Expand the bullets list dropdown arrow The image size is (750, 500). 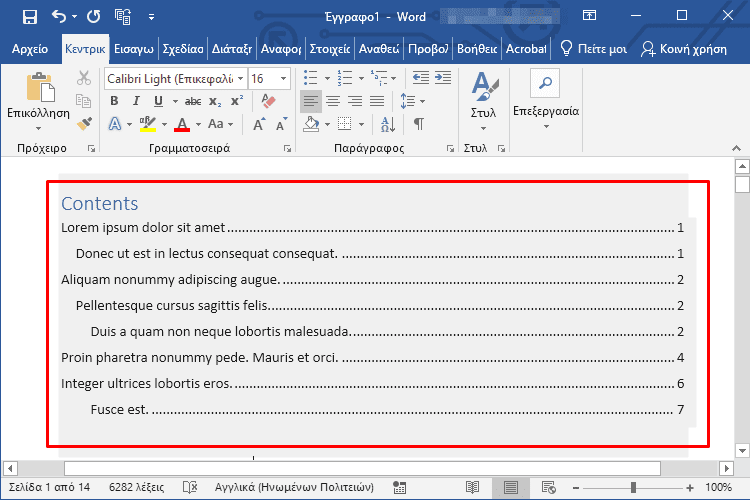point(327,78)
